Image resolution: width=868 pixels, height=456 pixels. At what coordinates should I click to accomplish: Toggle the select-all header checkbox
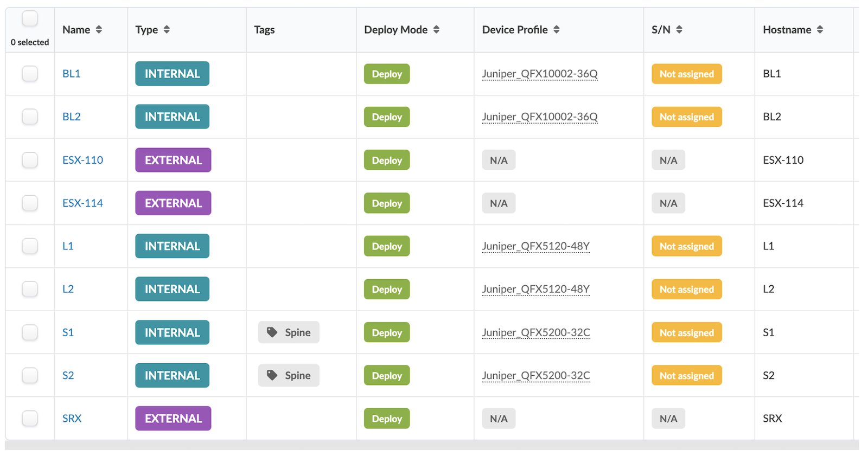(30, 18)
